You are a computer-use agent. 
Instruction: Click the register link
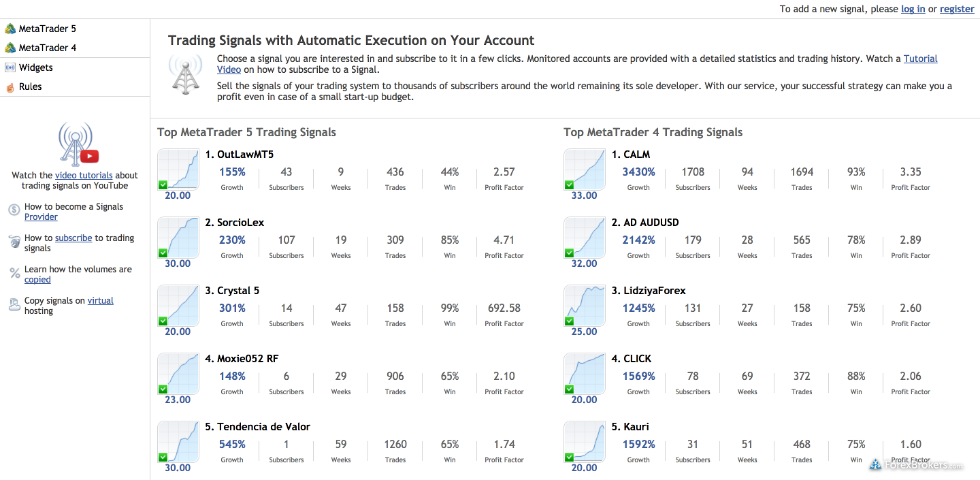(x=957, y=9)
